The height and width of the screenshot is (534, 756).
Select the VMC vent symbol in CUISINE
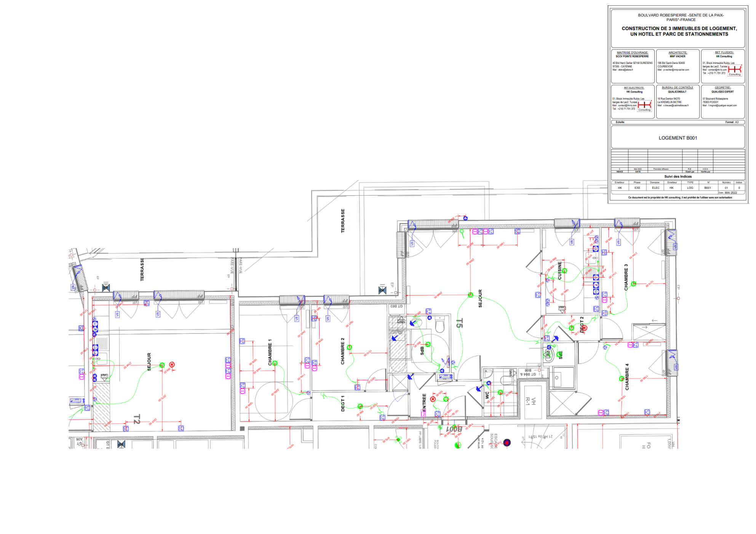coord(562,308)
